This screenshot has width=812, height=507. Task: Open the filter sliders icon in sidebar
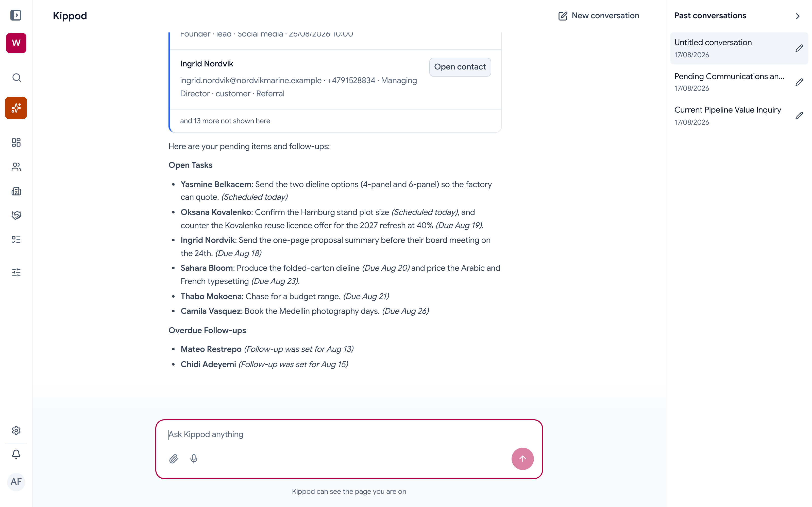(16, 272)
